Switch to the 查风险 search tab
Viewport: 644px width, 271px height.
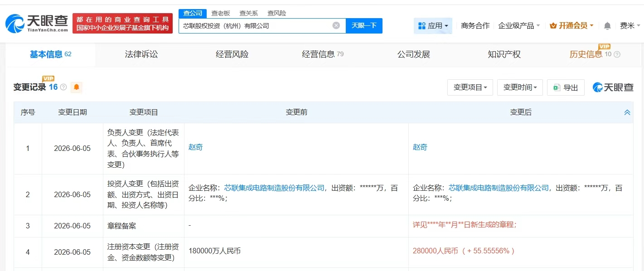[276, 13]
